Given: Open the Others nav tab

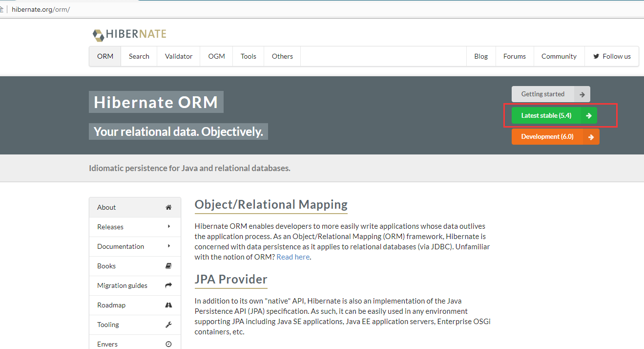Looking at the screenshot, I should click(x=283, y=56).
